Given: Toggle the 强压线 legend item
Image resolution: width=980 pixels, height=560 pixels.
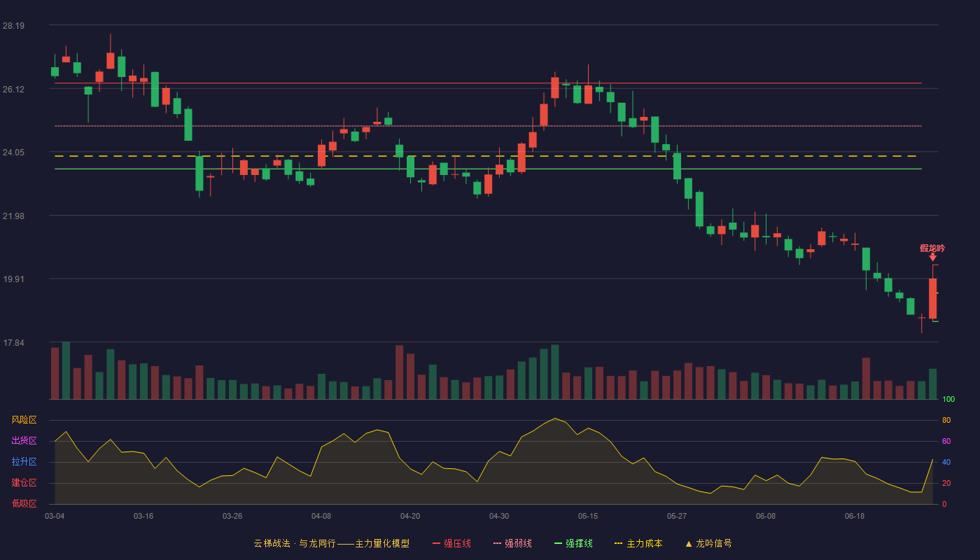Looking at the screenshot, I should click(451, 543).
